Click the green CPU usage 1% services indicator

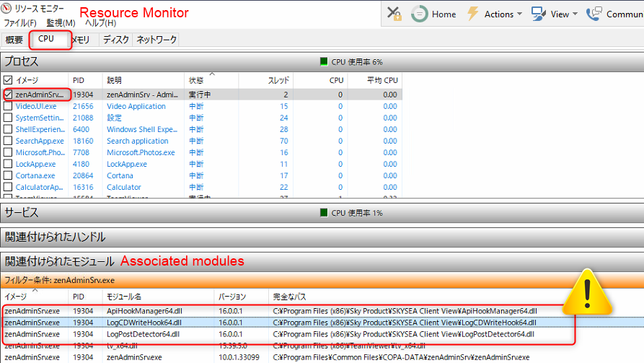(x=324, y=213)
